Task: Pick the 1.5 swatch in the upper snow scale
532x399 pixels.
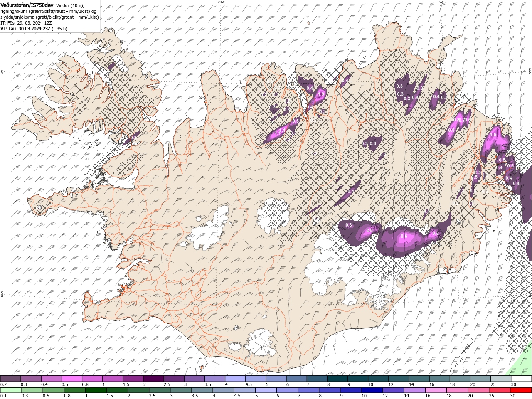Action: coord(133,379)
